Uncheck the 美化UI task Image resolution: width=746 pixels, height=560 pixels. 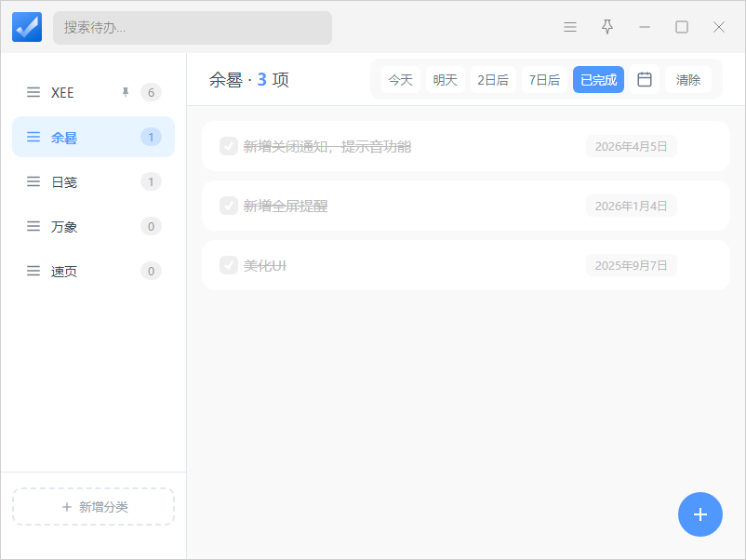[229, 265]
